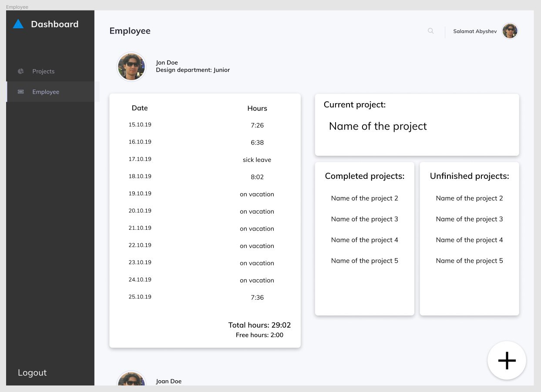The image size is (541, 392).
Task: Open completed 'Name of the project 5'
Action: pos(365,261)
